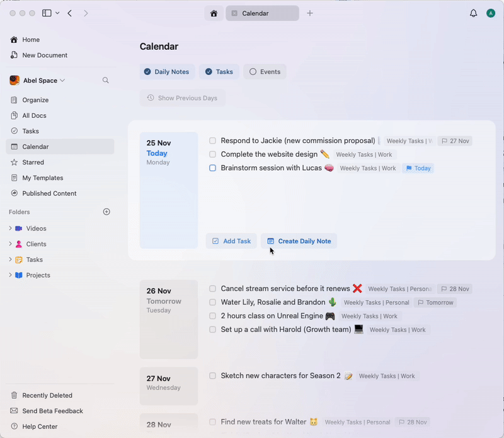Screen dimensions: 504x438
Task: Click the back navigation arrow
Action: (70, 13)
